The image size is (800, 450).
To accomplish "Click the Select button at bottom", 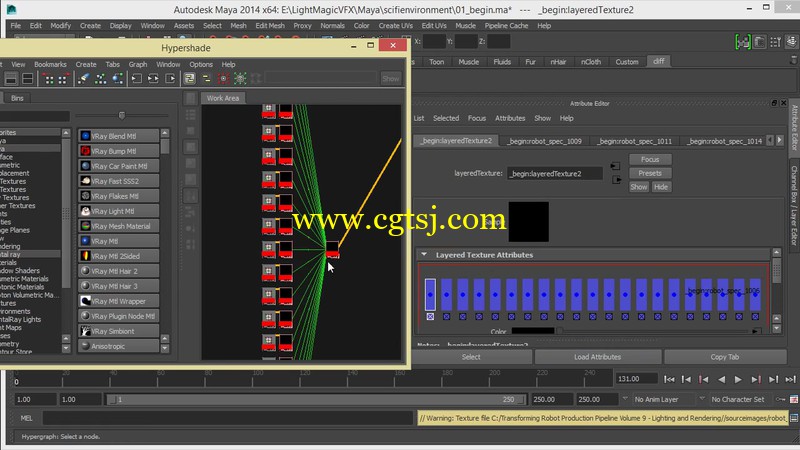I will [x=471, y=357].
